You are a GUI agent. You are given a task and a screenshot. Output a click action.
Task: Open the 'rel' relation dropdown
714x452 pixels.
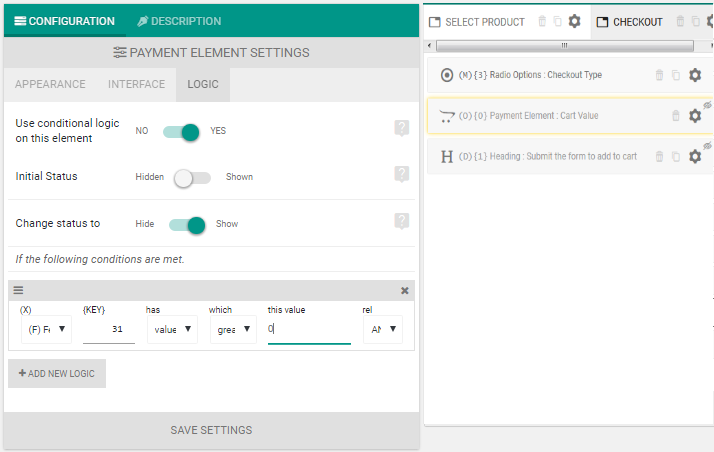pos(383,329)
